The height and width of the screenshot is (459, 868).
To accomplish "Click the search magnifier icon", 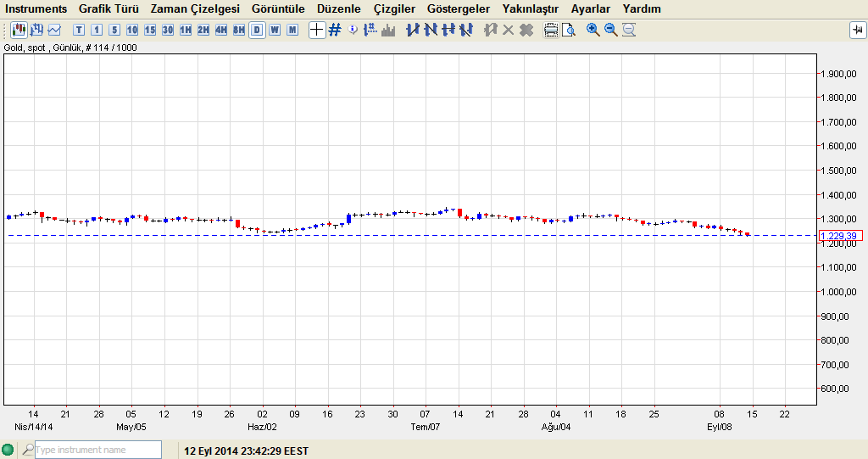I will [x=28, y=450].
